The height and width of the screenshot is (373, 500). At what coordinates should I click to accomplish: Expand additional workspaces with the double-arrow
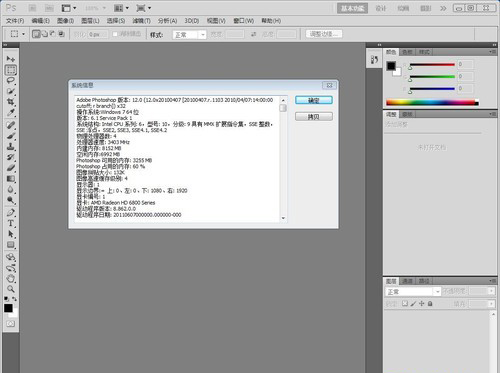pos(443,8)
